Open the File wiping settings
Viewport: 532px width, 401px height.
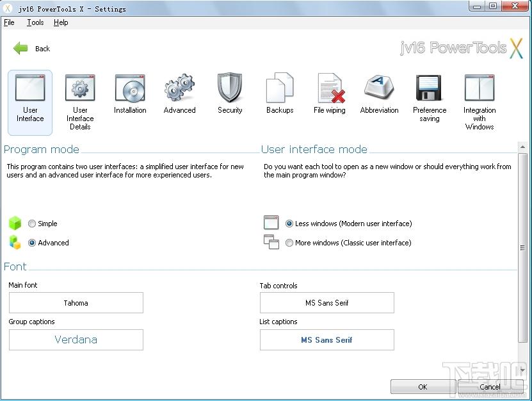coord(330,94)
